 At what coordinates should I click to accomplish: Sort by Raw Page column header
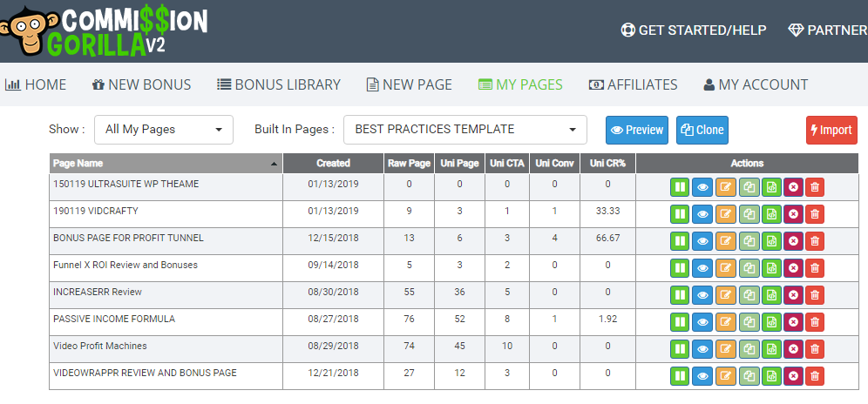tap(409, 164)
